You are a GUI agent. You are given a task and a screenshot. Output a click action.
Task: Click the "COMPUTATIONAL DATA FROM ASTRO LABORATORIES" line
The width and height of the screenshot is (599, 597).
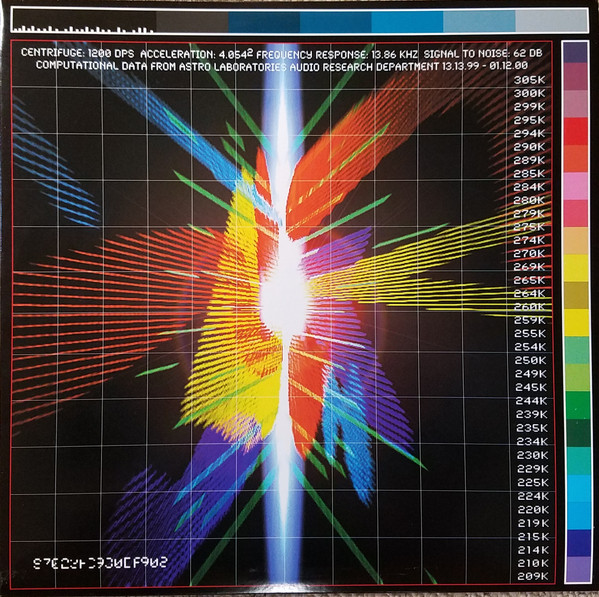point(162,66)
